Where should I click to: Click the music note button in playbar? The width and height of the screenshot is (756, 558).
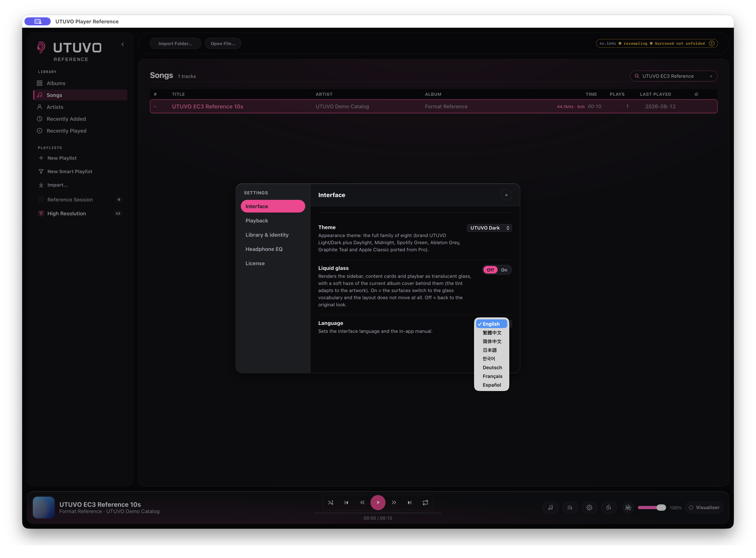[550, 508]
